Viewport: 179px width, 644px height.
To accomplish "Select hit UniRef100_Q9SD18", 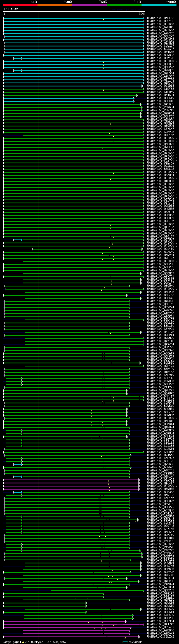I will tap(161, 86).
